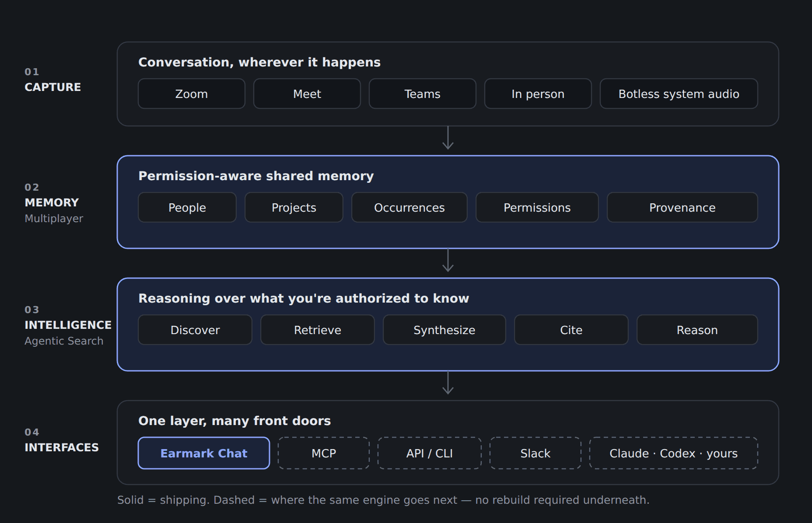The height and width of the screenshot is (523, 812).
Task: Click the heading 'One layer, many front doors'
Action: tap(234, 421)
